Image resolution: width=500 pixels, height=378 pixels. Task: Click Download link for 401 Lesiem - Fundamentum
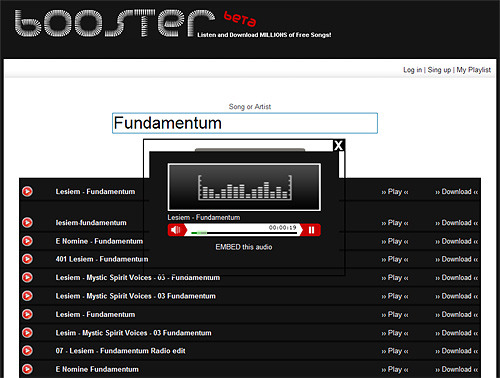[457, 259]
